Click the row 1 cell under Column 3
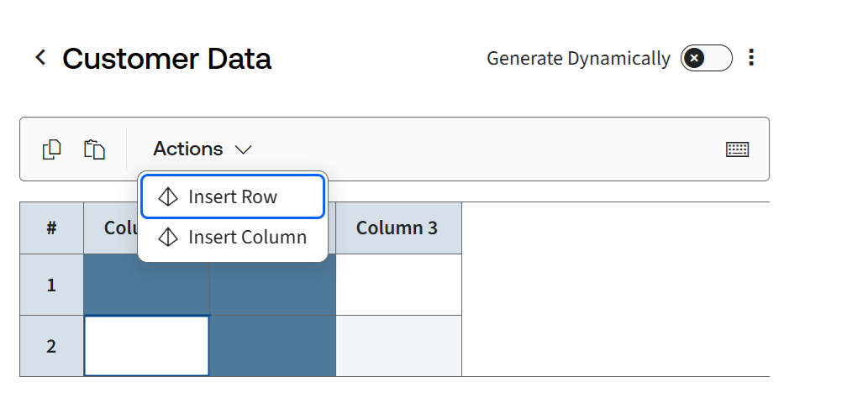The width and height of the screenshot is (868, 403). [x=398, y=285]
